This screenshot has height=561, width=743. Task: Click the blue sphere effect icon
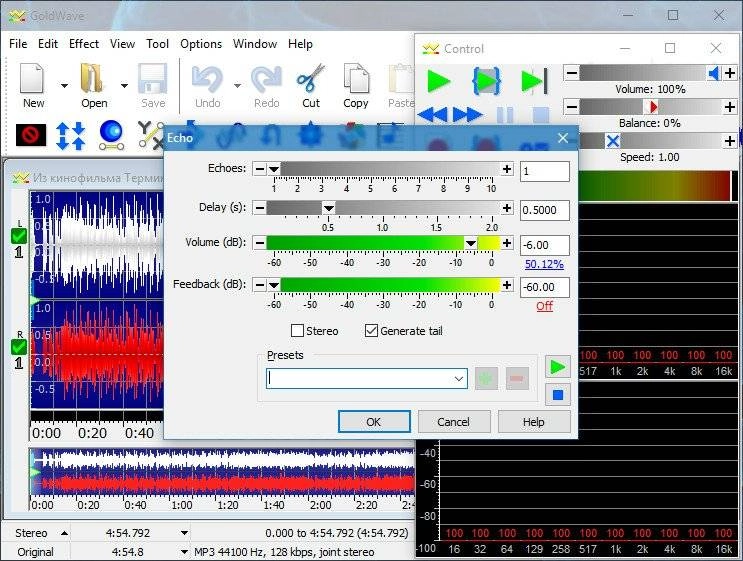pos(111,135)
